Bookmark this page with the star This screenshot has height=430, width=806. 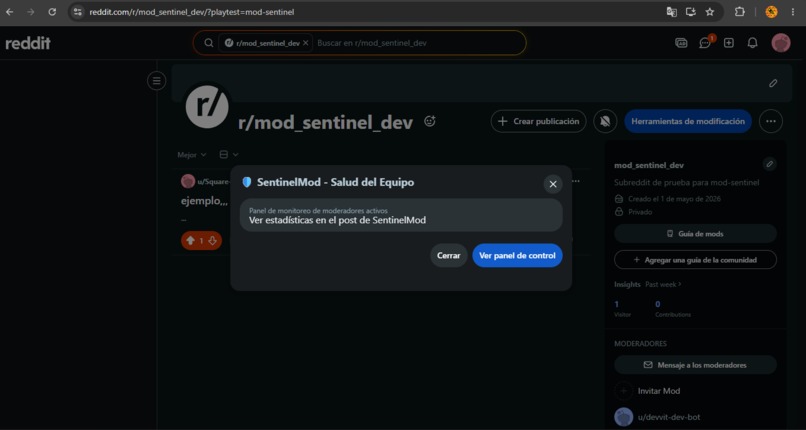710,12
